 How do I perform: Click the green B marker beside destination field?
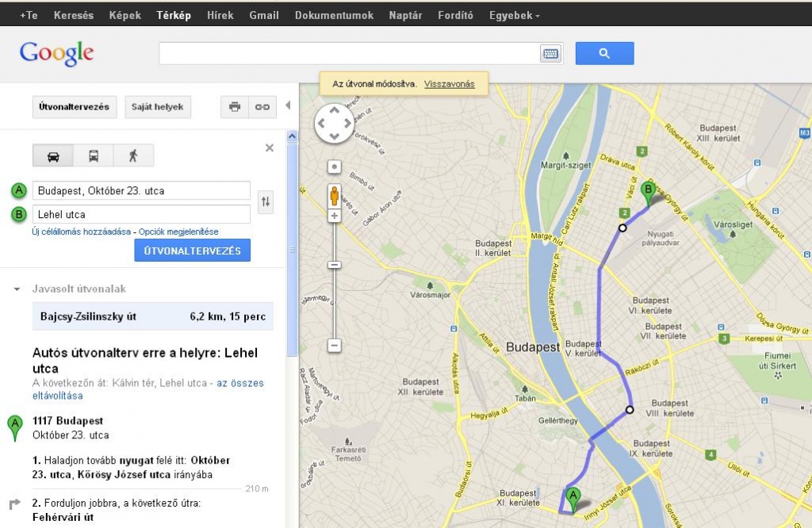[x=19, y=214]
